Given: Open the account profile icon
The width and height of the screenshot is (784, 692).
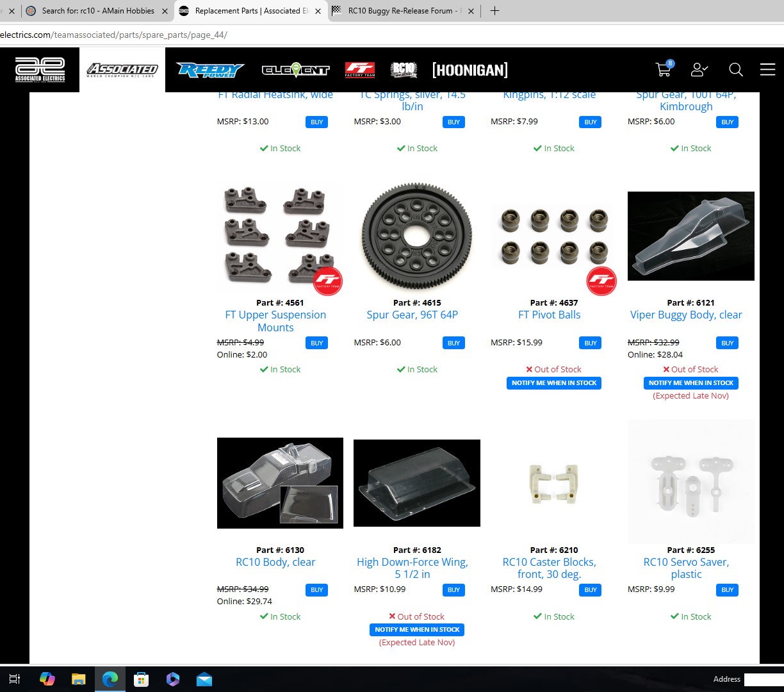Looking at the screenshot, I should pyautogui.click(x=699, y=69).
